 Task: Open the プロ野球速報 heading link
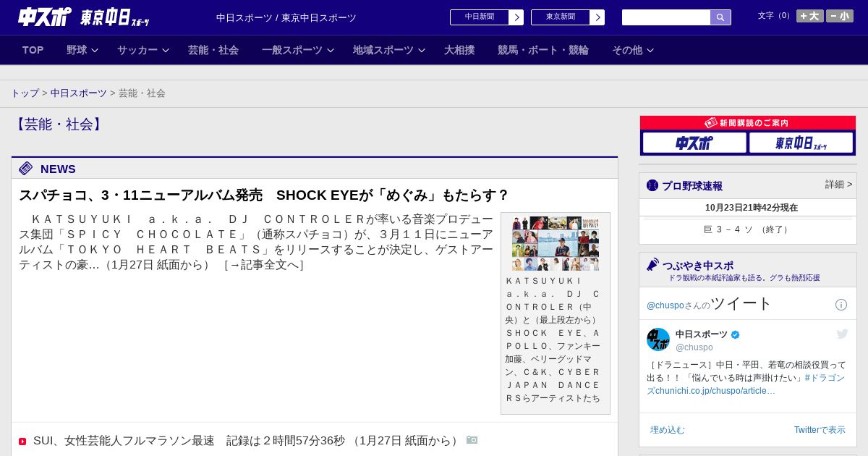coord(692,186)
